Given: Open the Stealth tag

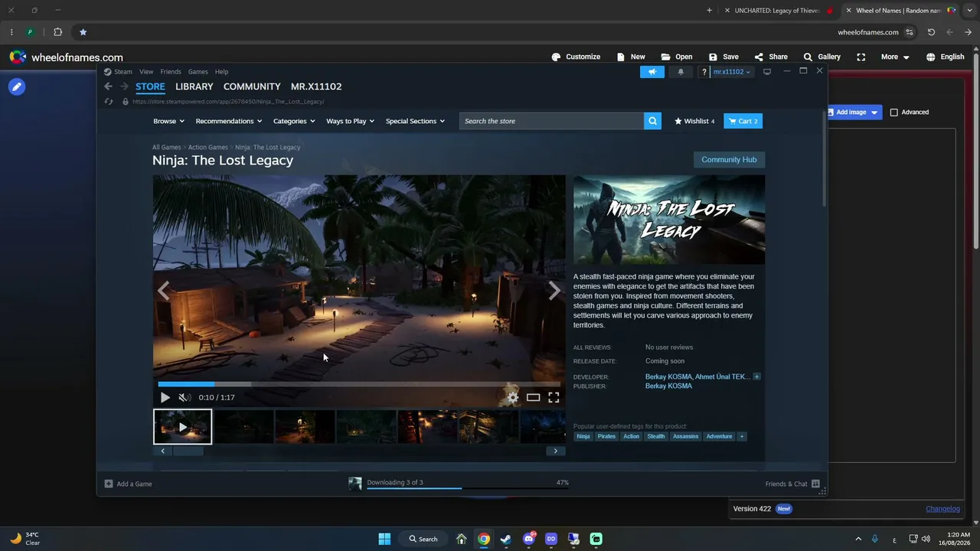Looking at the screenshot, I should pos(656,436).
